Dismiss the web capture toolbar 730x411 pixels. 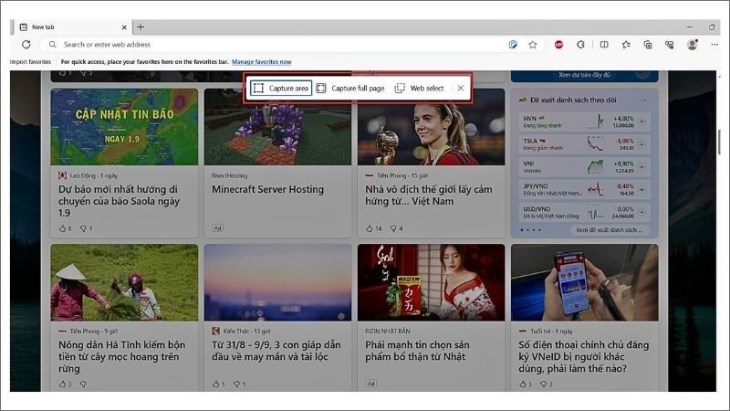tap(460, 88)
